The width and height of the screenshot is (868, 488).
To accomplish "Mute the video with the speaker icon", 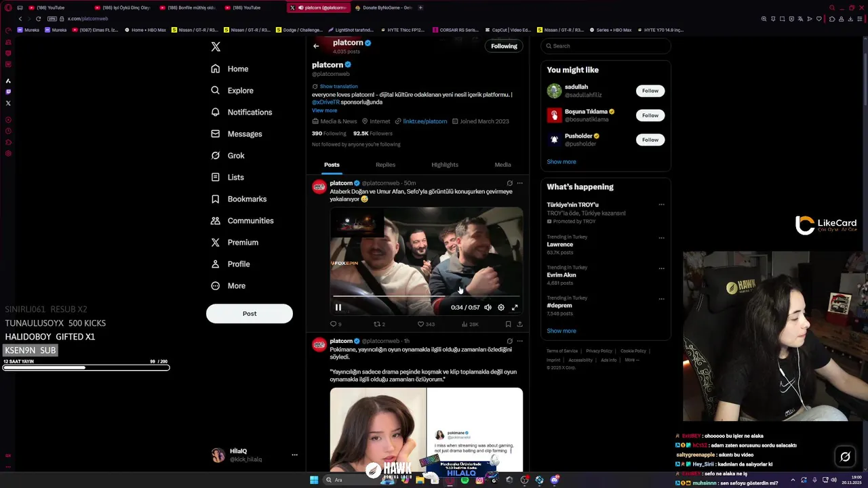I will (x=488, y=308).
